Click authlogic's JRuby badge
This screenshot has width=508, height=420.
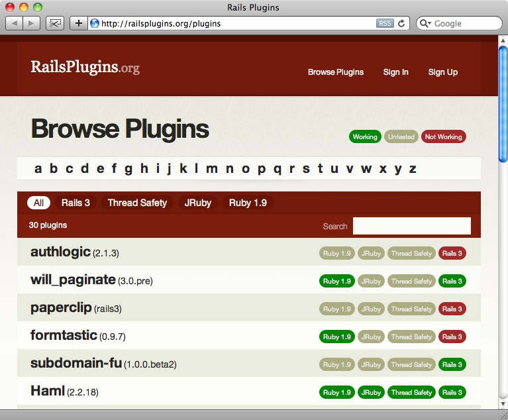pos(372,254)
